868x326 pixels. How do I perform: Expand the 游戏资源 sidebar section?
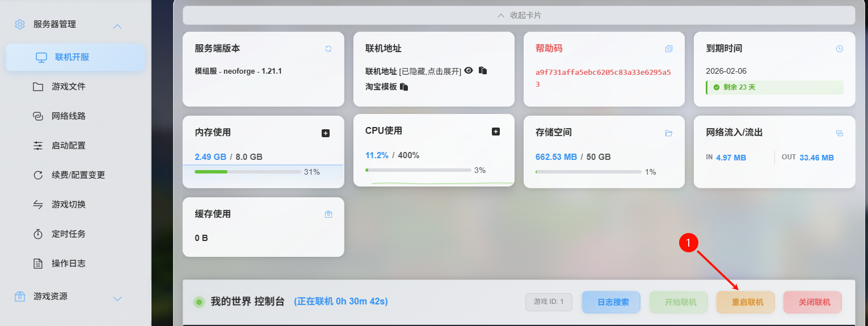coord(117,298)
